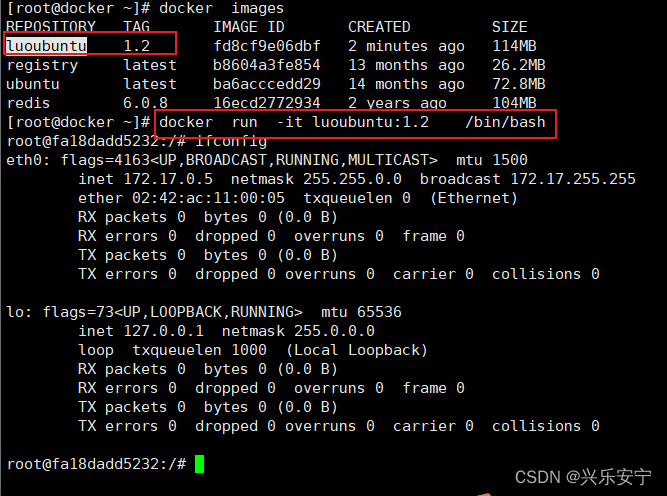Click the highlighted 'luoubuntu' repository name
667x496 pixels.
pos(47,46)
